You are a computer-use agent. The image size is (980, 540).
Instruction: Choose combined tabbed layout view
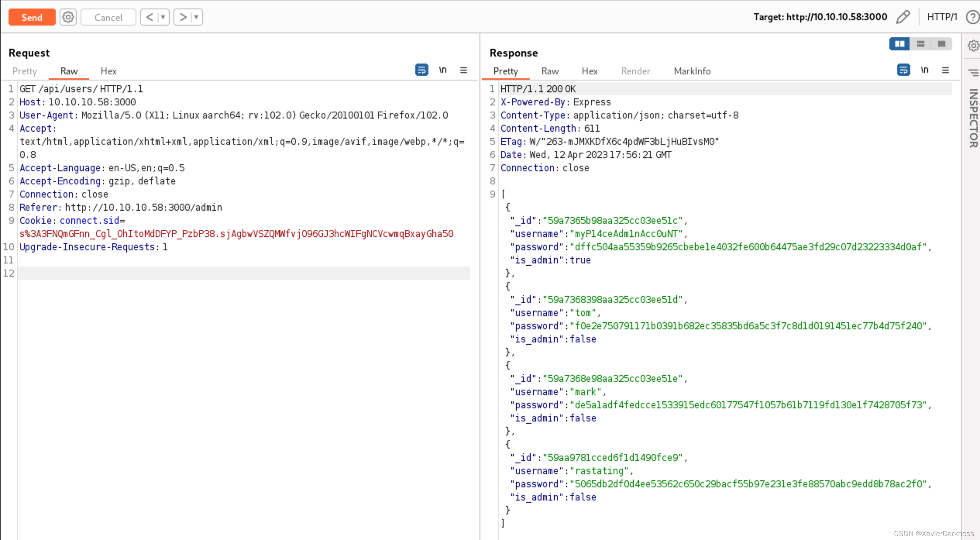(942, 44)
